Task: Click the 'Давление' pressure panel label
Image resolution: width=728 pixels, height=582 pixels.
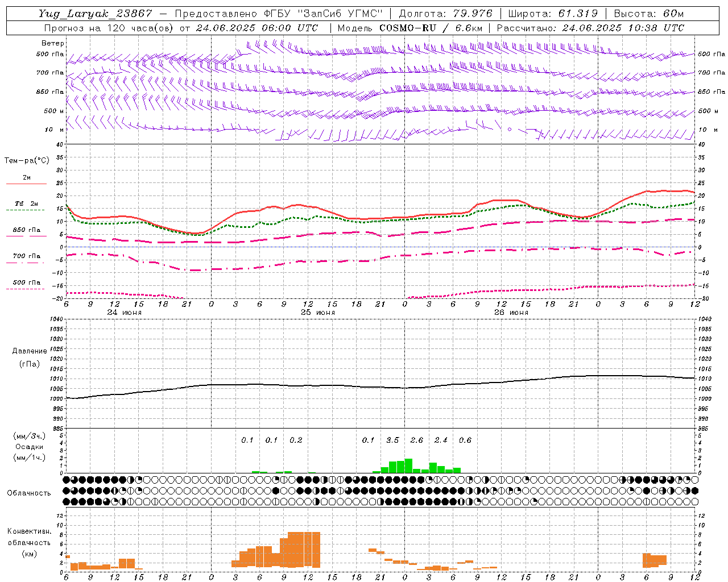Action: point(29,351)
